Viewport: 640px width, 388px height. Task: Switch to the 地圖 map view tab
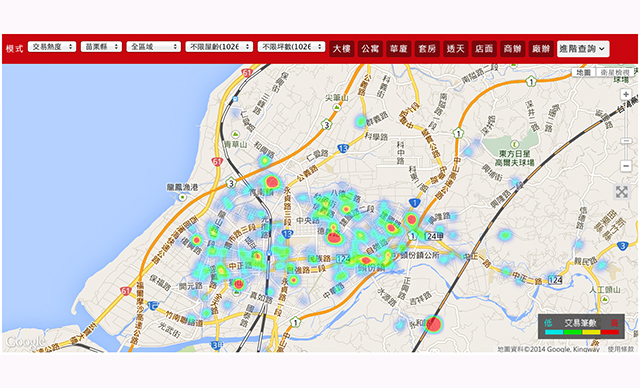[x=584, y=73]
